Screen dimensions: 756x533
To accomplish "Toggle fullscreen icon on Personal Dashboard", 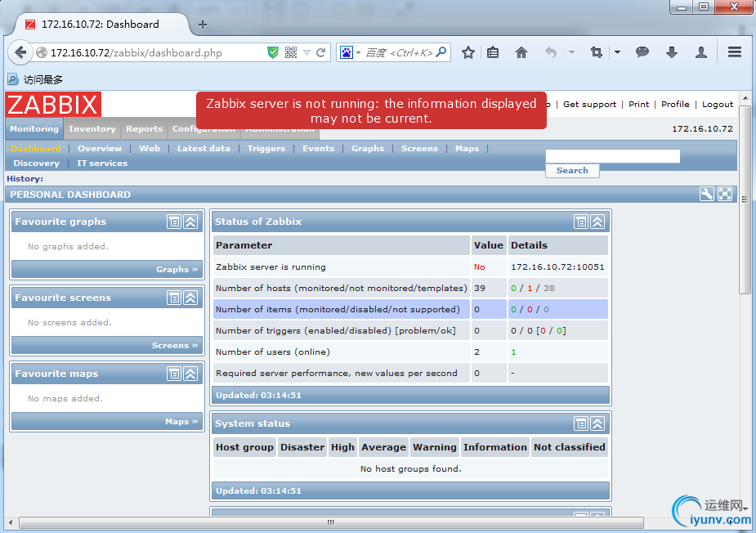I will pyautogui.click(x=725, y=194).
